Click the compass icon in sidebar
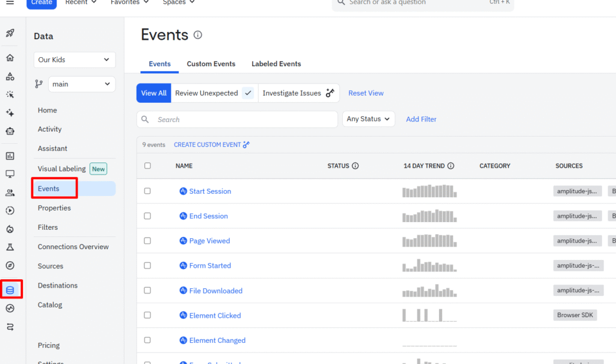The height and width of the screenshot is (364, 616). click(10, 265)
